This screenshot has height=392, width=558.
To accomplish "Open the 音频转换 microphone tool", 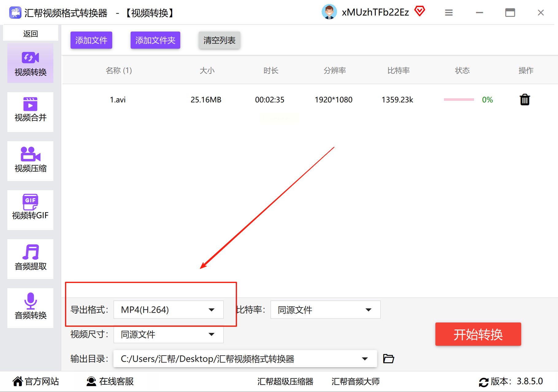I will [30, 308].
